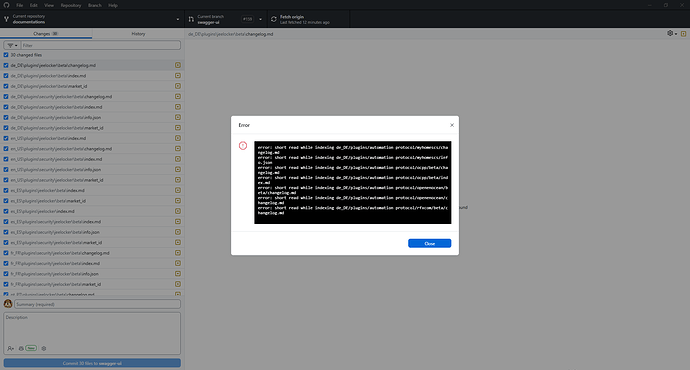
Task: Open the Help menu
Action: click(113, 5)
